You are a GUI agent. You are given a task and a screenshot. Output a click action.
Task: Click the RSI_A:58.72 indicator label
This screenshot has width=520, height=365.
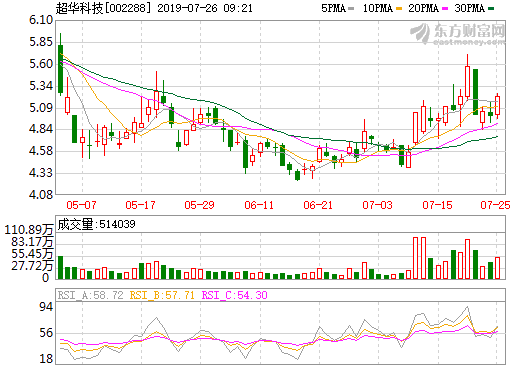90,295
